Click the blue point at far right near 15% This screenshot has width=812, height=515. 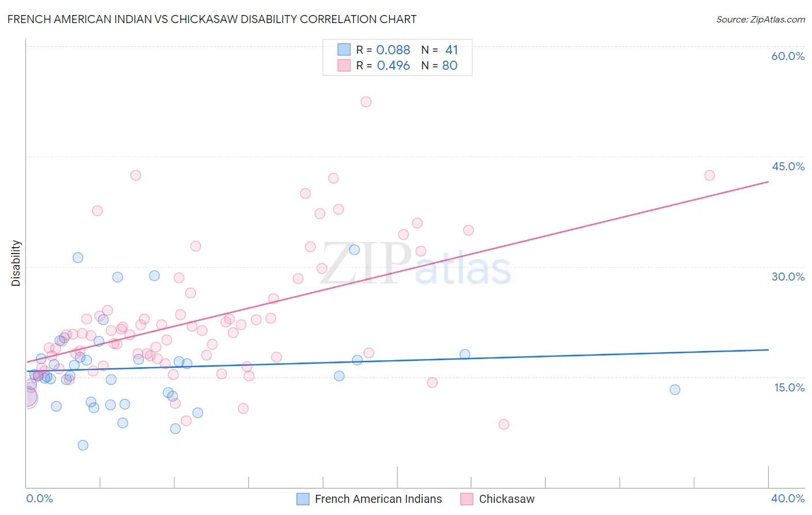[x=675, y=390]
